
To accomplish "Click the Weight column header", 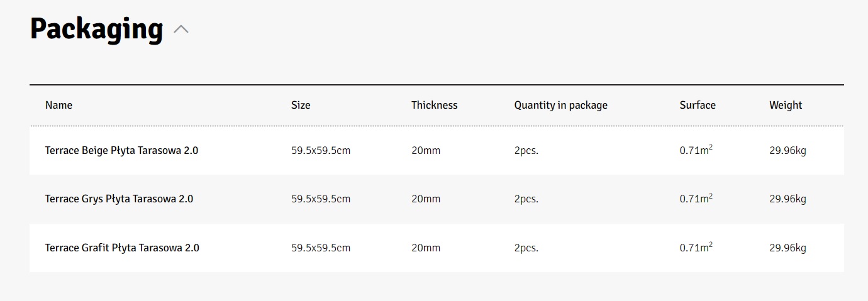I will point(786,105).
